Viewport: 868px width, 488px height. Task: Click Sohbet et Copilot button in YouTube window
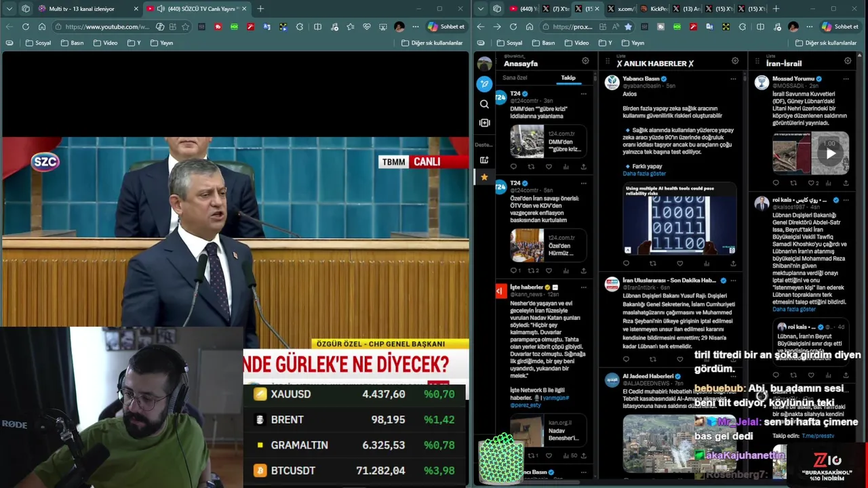point(446,26)
